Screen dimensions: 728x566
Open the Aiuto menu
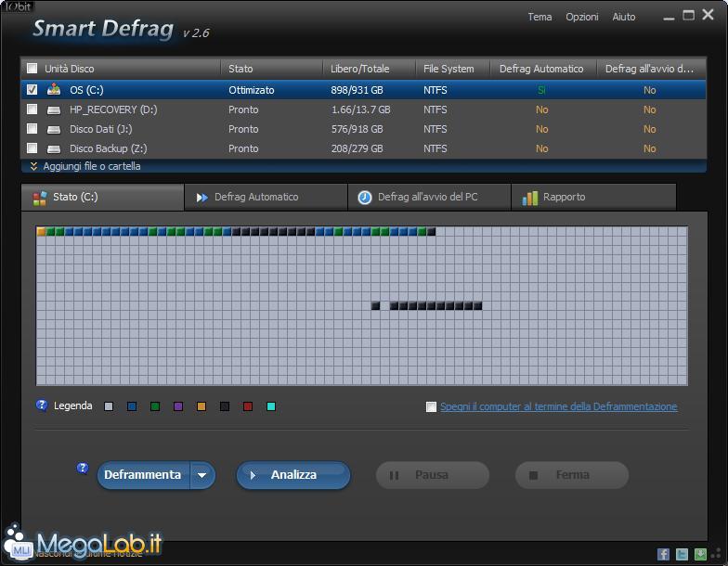point(624,17)
